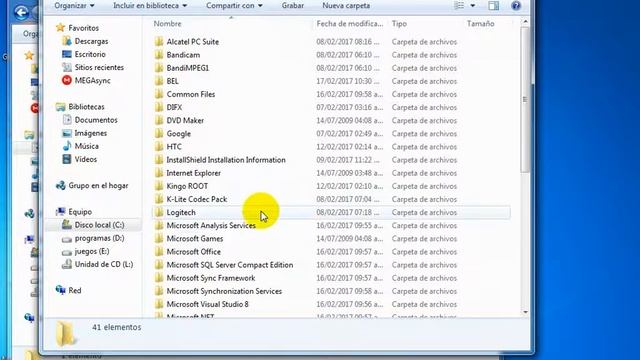Open the Organizar dropdown menu
This screenshot has height=360, width=640.
click(x=74, y=6)
